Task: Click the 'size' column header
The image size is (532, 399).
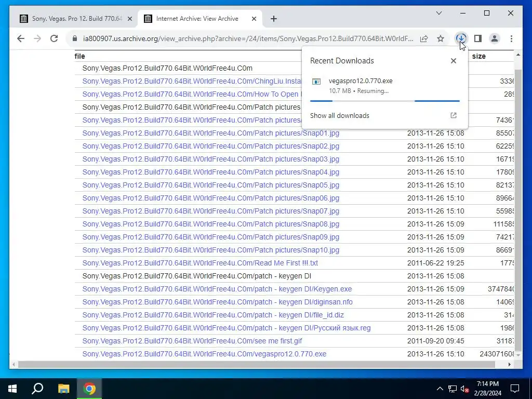Action: click(478, 56)
